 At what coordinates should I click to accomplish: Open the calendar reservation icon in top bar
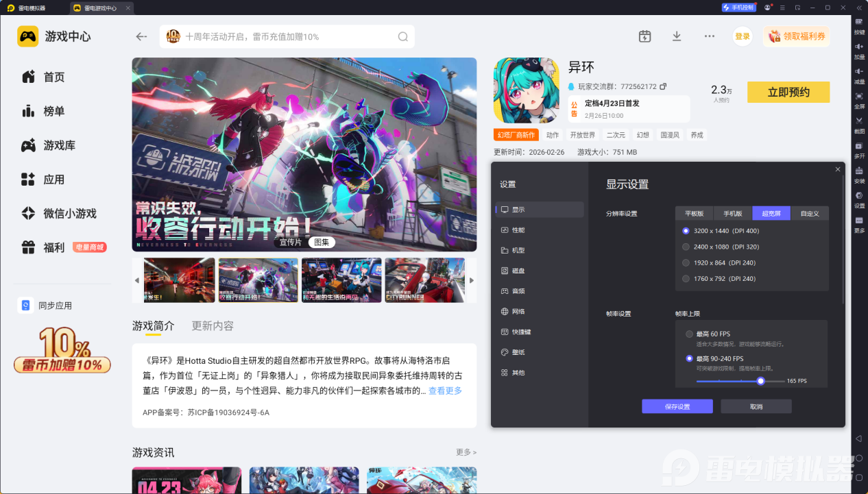[644, 36]
